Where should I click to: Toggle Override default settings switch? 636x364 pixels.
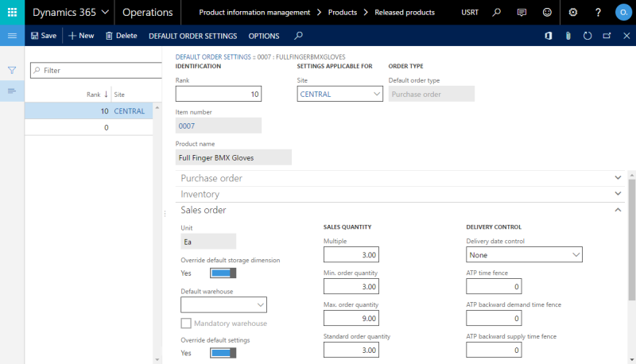[223, 353]
